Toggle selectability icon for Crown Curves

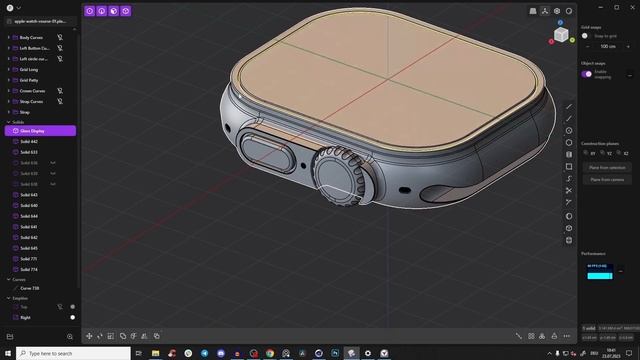60,91
